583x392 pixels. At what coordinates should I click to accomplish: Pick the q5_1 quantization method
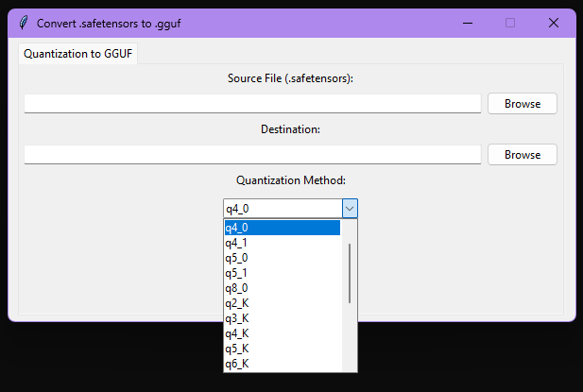282,273
